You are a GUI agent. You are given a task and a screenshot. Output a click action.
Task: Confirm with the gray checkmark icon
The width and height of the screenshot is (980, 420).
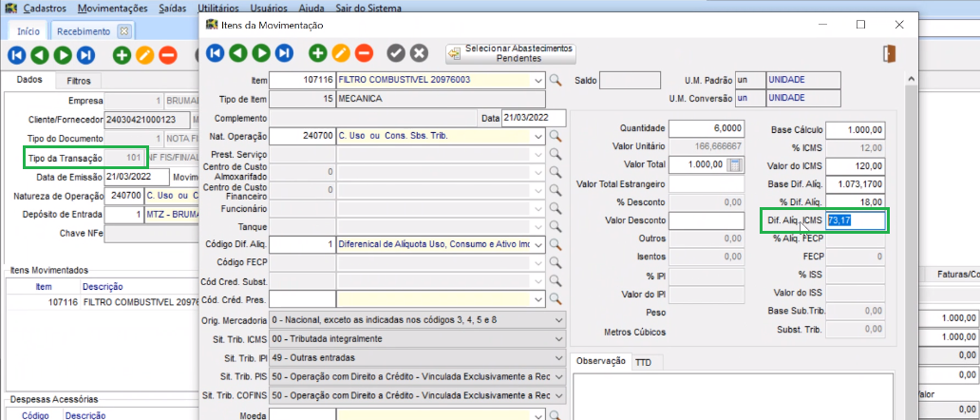[x=396, y=53]
